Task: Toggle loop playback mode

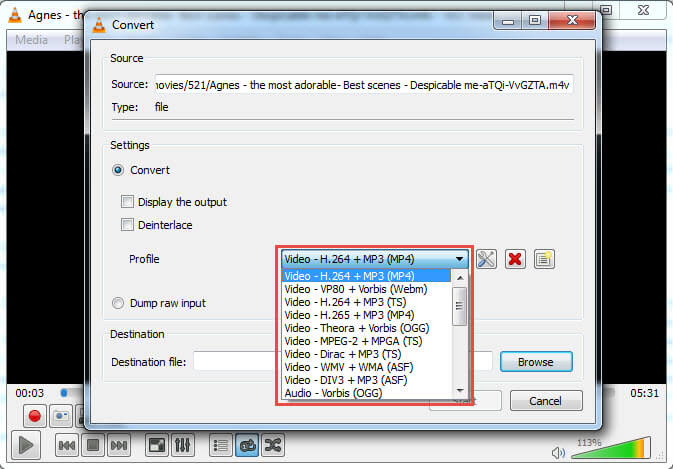Action: 246,445
